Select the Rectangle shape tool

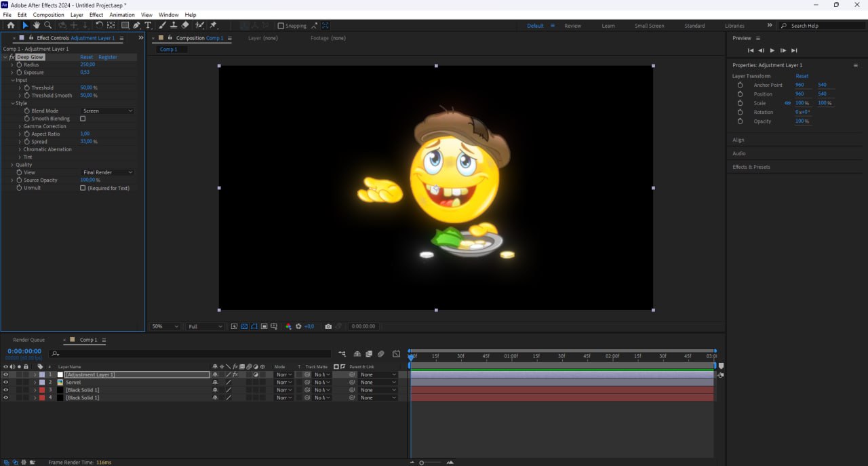click(125, 26)
